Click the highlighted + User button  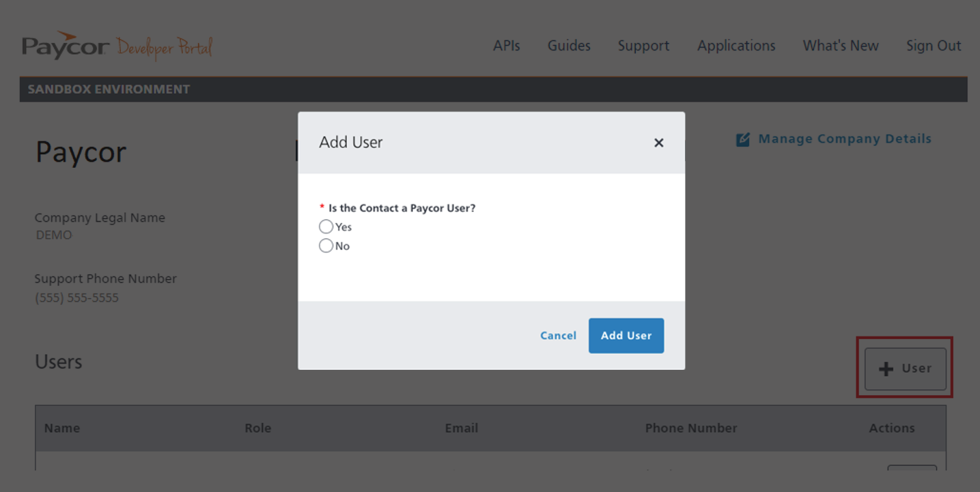pos(904,368)
